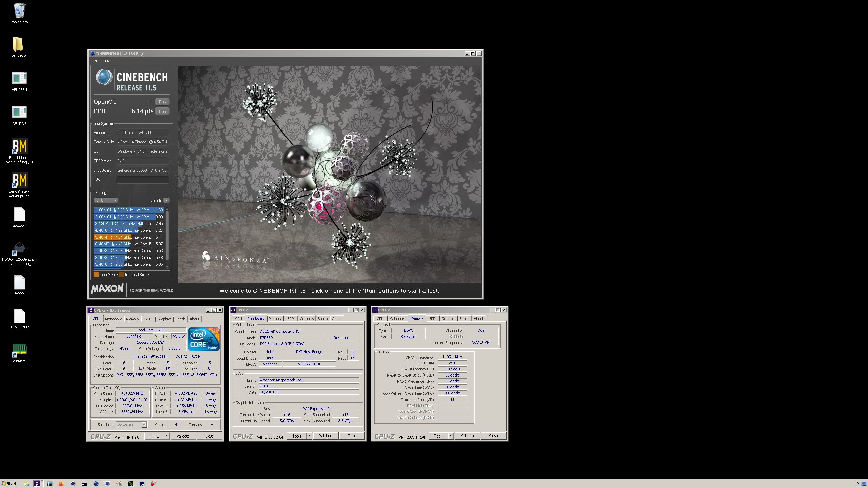Open the Socket #1 selection dropdown
Viewport: 868px width, 488px height.
tap(131, 425)
